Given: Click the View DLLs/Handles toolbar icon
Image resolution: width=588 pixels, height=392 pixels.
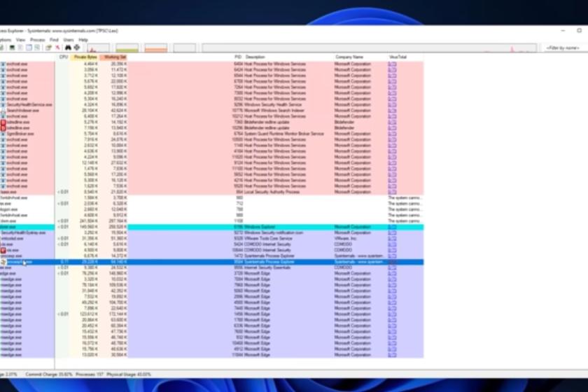Looking at the screenshot, I should [x=37, y=48].
